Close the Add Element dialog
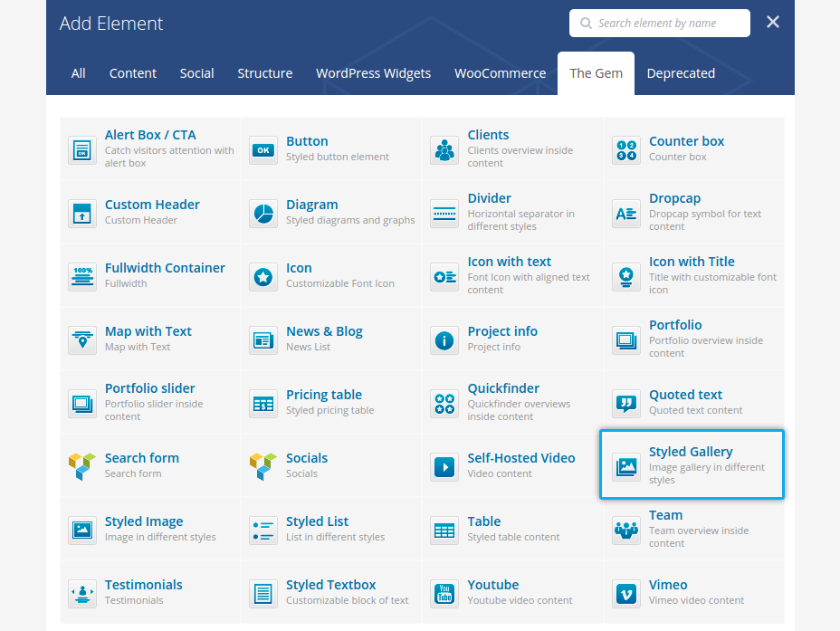840x631 pixels. click(x=773, y=23)
